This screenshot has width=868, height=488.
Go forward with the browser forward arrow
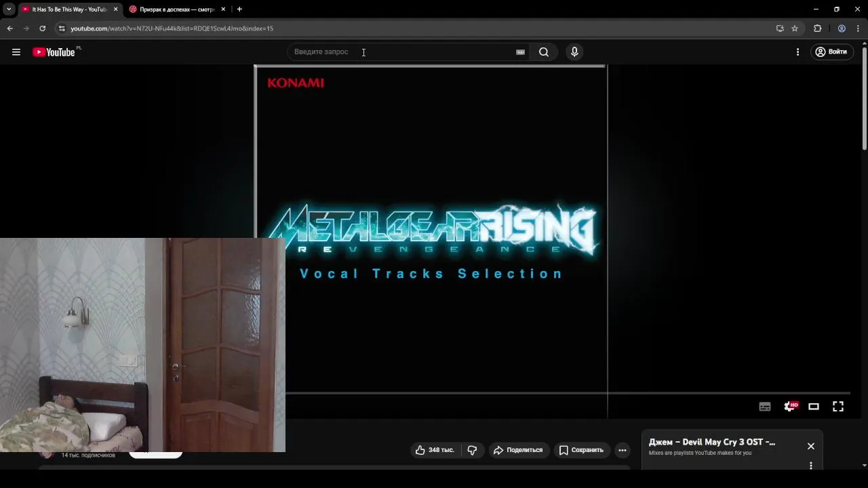pos(26,28)
